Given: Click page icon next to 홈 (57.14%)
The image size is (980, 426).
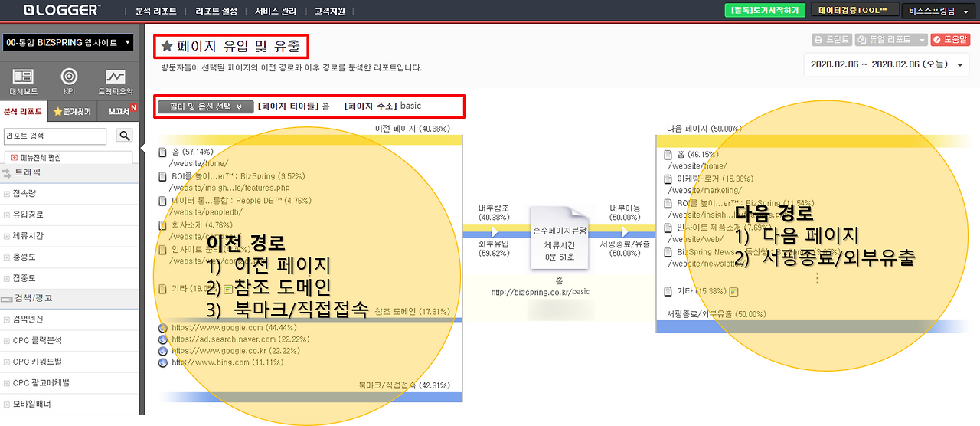Looking at the screenshot, I should pyautogui.click(x=162, y=152).
